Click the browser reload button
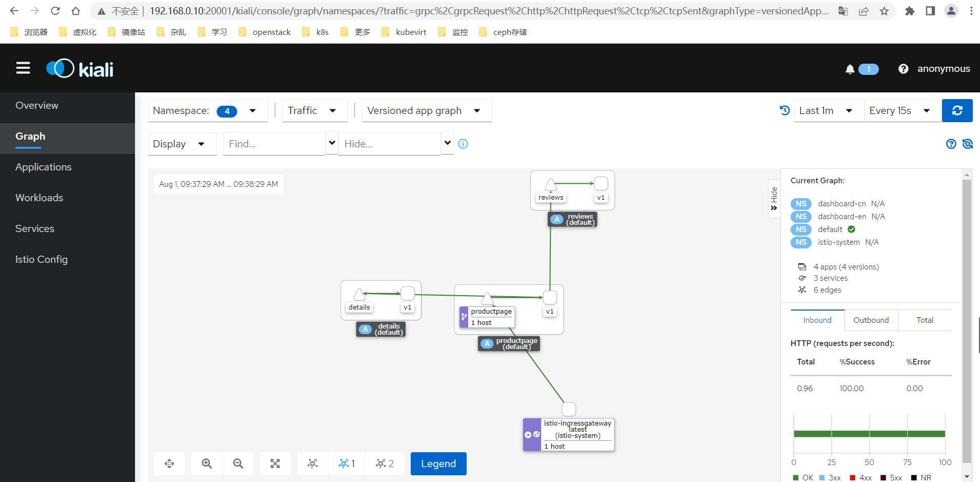Viewport: 980px width, 482px height. 55,11
